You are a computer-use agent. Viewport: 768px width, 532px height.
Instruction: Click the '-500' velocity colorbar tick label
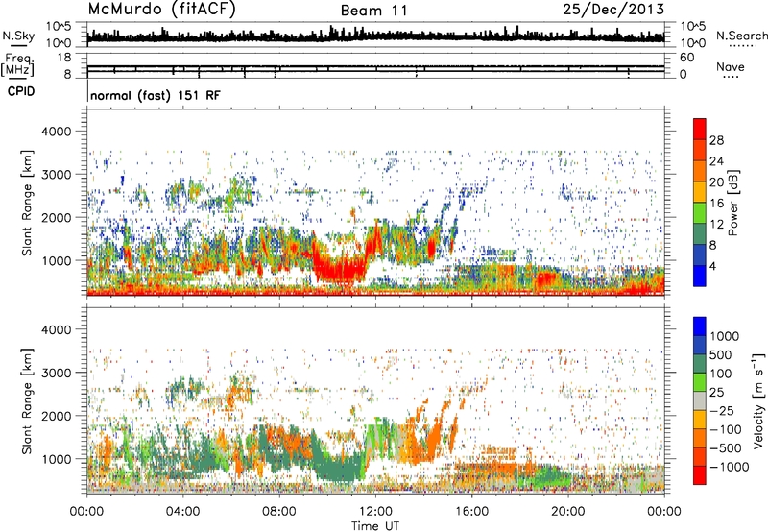pyautogui.click(x=726, y=447)
